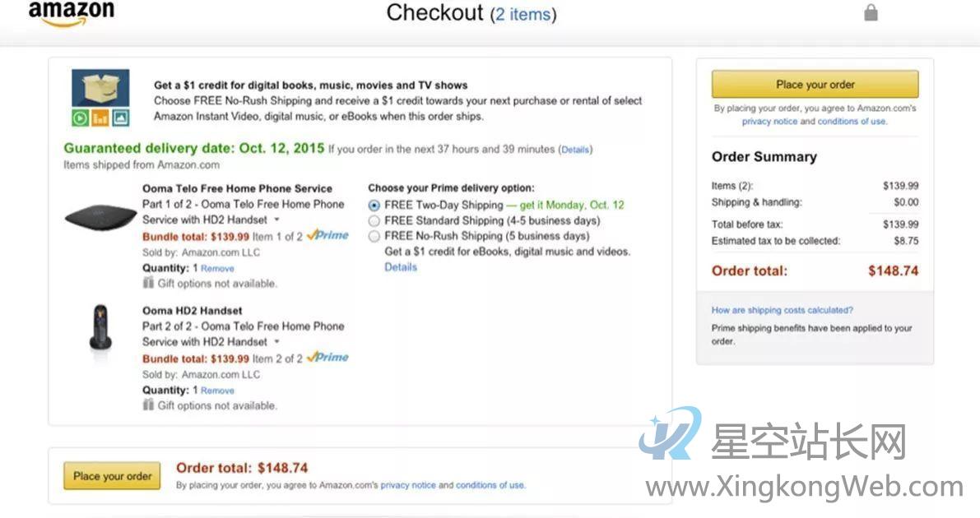980x518 pixels.
Task: Click the gift icon under HD2 Handset
Action: pyautogui.click(x=148, y=405)
